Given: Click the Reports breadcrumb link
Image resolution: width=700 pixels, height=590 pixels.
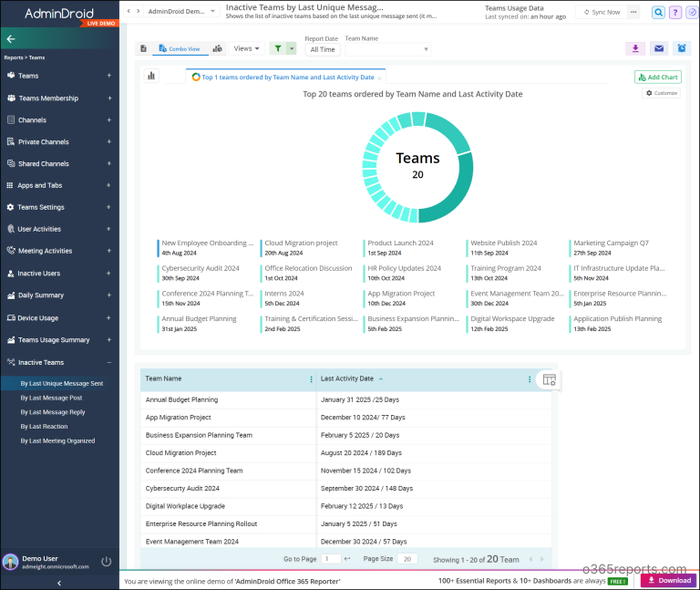Looking at the screenshot, I should pos(14,57).
